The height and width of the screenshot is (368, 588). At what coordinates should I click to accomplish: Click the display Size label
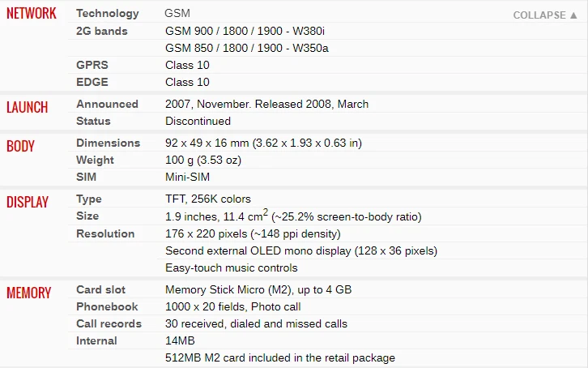coord(87,216)
